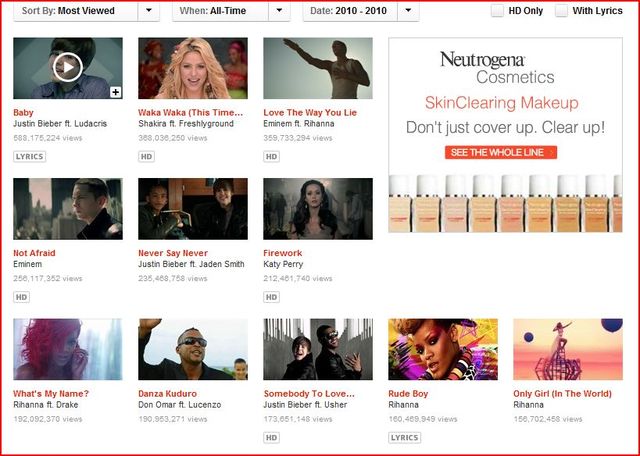Click artist text Rihanna ft. Drake
Image resolution: width=640 pixels, height=456 pixels.
point(46,405)
